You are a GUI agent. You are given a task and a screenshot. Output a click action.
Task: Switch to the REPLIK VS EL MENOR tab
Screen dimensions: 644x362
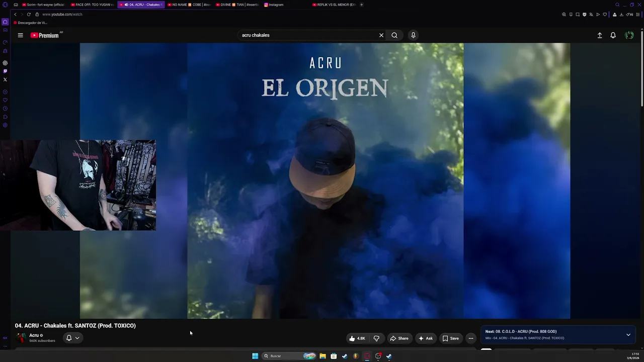pos(334,5)
